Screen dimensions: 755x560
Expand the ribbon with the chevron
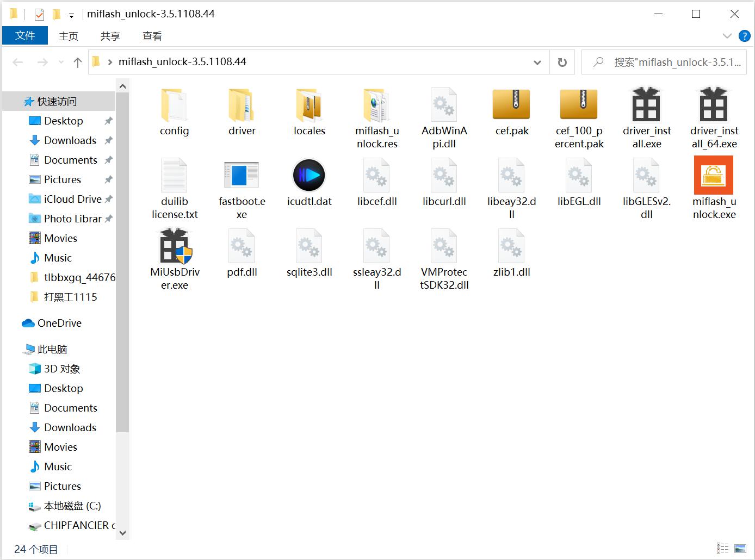tap(727, 36)
